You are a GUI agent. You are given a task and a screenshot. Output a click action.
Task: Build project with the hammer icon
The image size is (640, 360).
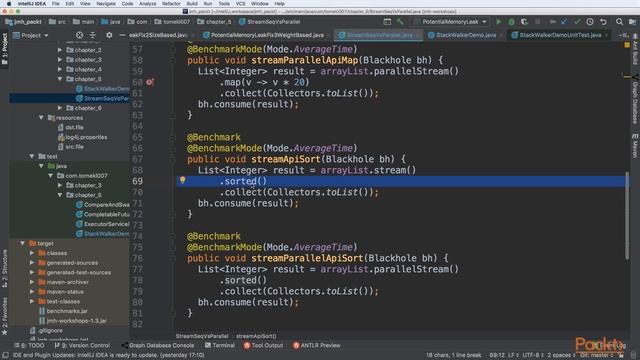click(x=400, y=22)
